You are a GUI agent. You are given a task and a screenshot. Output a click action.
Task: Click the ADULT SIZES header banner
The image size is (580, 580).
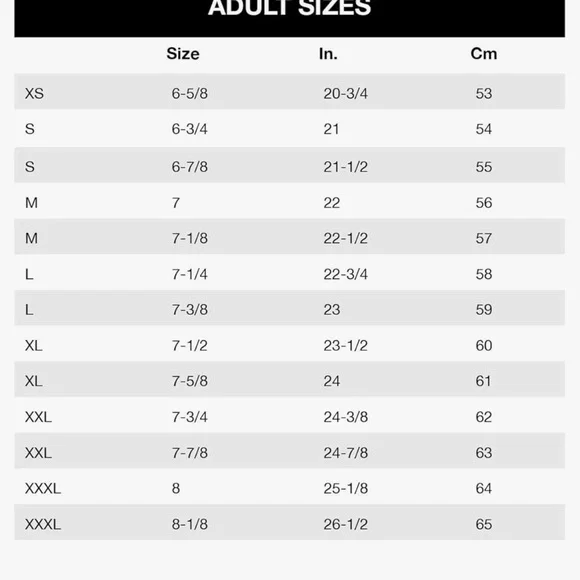coord(290,18)
